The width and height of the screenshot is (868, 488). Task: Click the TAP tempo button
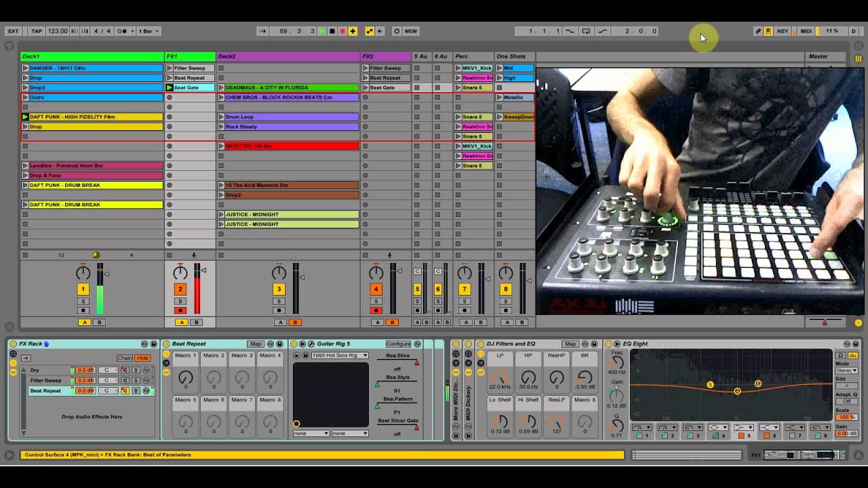point(37,31)
